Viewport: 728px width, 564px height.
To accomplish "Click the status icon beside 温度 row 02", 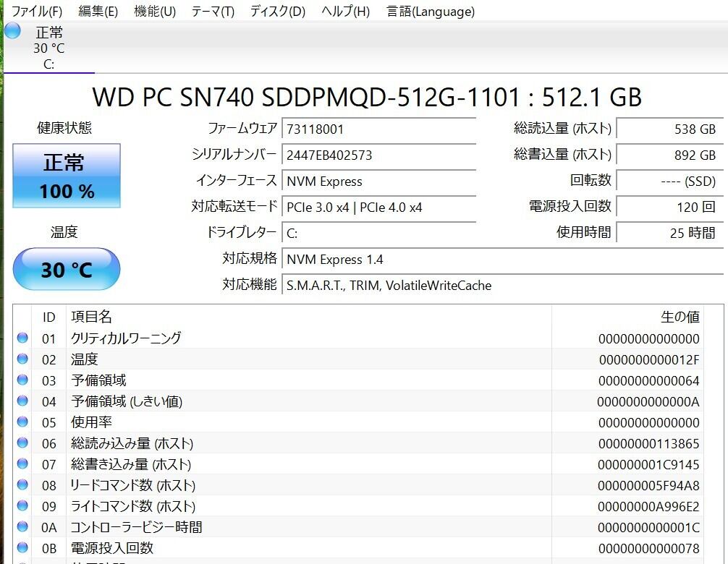I will 22,359.
